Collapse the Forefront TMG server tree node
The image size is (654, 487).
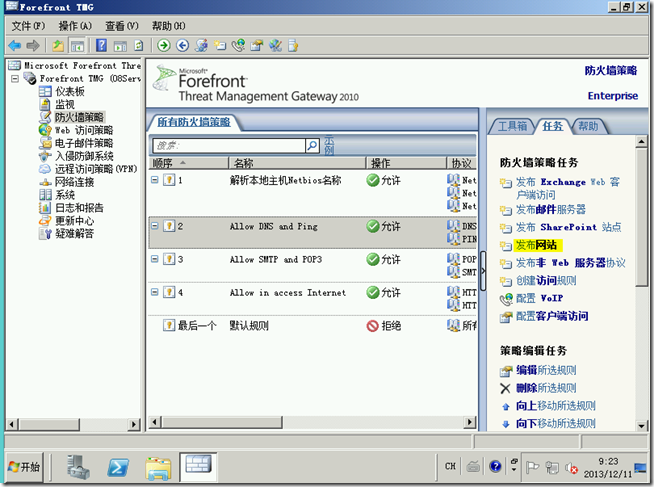tap(15, 78)
